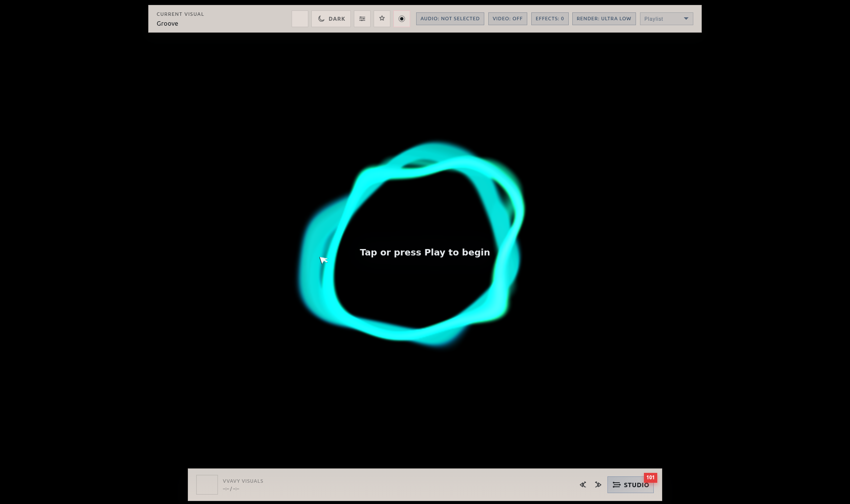Screen dimensions: 850x504
Task: Open the visual settings sliders icon
Action: point(362,18)
